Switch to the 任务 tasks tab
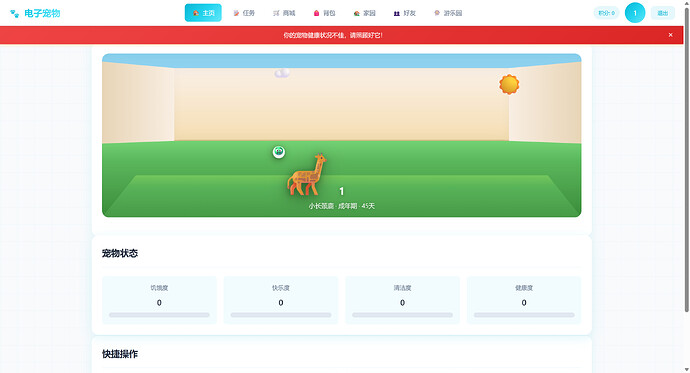The width and height of the screenshot is (690, 373). (x=244, y=13)
